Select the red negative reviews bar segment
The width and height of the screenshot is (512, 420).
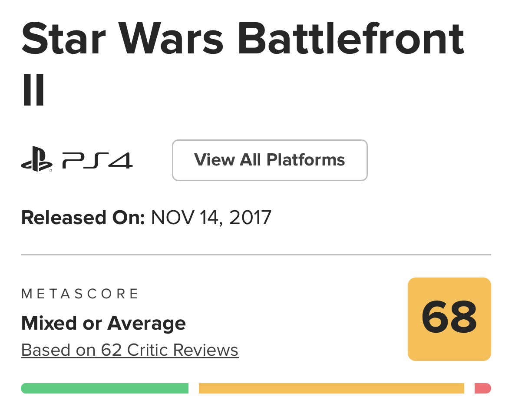point(482,388)
